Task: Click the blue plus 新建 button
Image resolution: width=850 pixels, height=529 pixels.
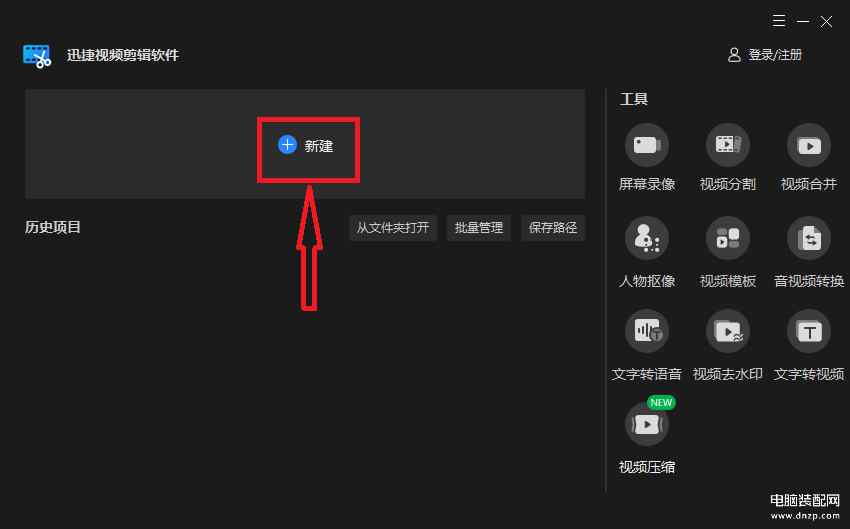Action: [x=306, y=145]
